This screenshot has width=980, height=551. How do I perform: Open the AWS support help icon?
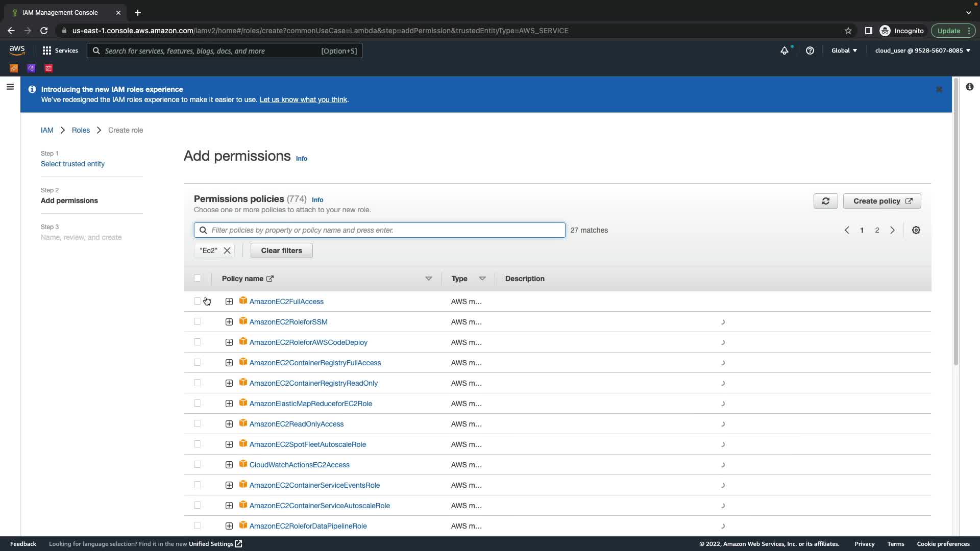tap(810, 51)
